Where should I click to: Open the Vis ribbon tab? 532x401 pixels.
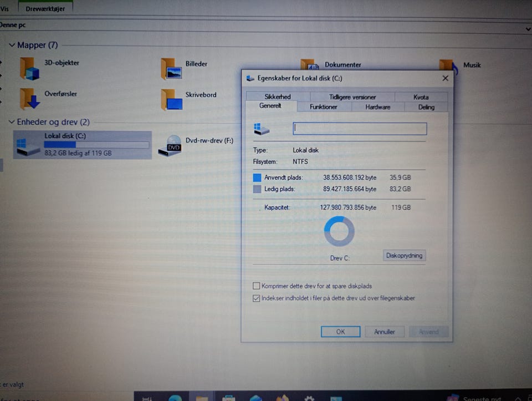point(4,9)
